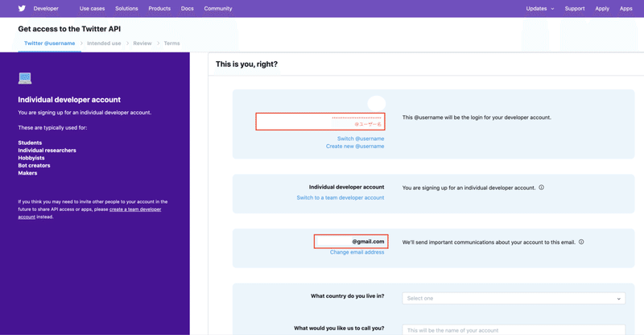
Task: Click Apply in the top bar
Action: pos(602,9)
